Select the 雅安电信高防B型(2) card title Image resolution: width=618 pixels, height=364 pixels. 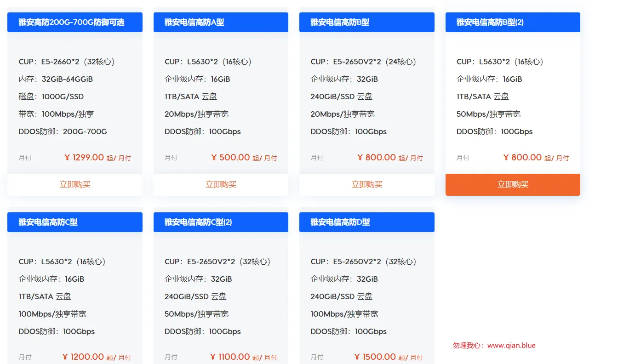(490, 22)
